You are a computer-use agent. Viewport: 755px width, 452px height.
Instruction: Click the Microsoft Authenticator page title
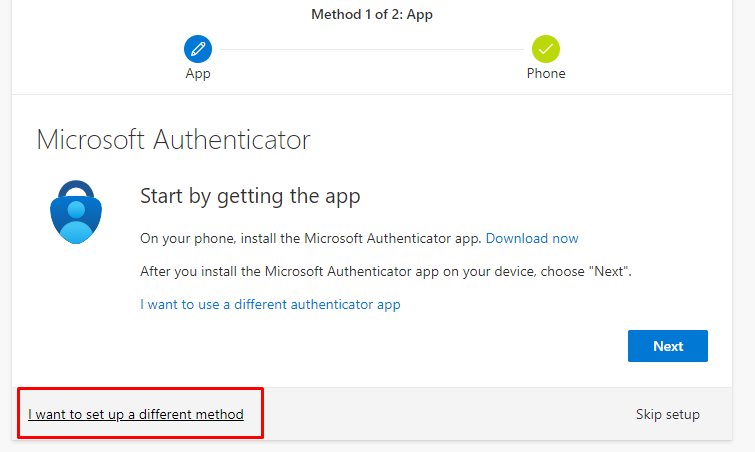173,139
